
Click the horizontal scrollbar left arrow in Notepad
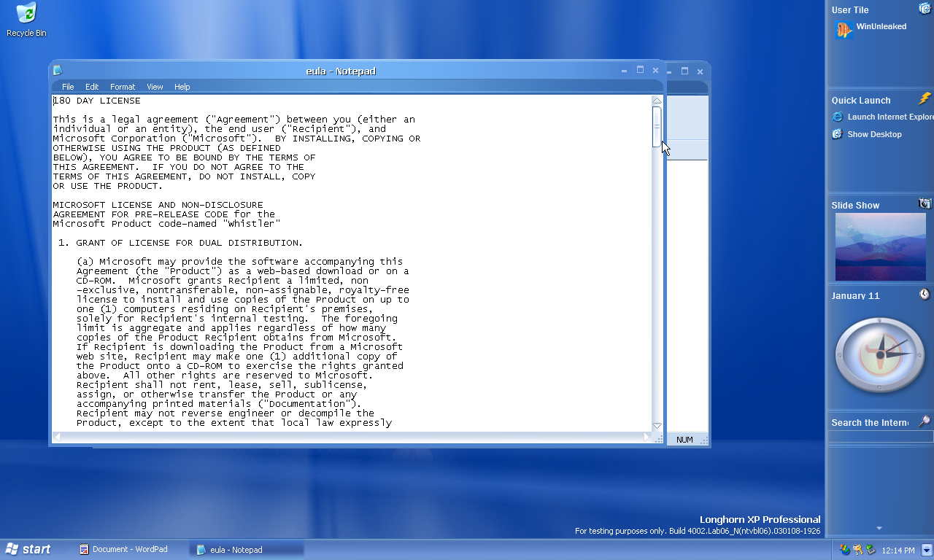[58, 437]
